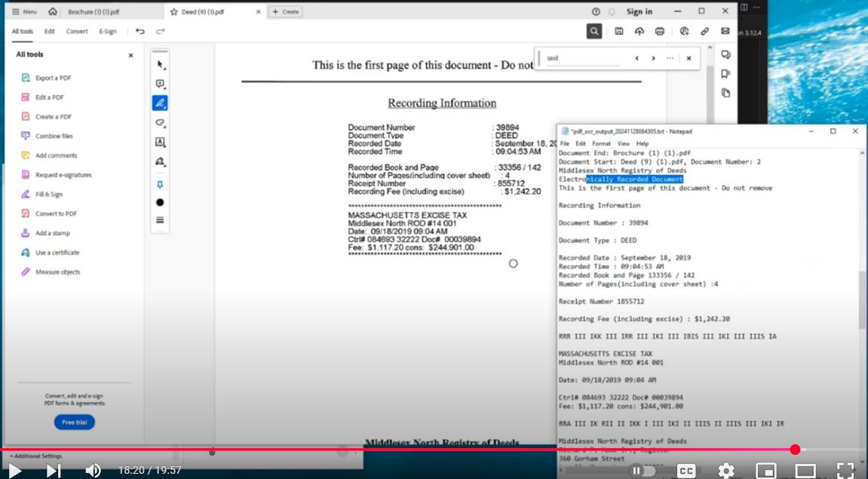Screen dimensions: 868x479
Task: Click Sign in link in Acrobat
Action: point(639,11)
